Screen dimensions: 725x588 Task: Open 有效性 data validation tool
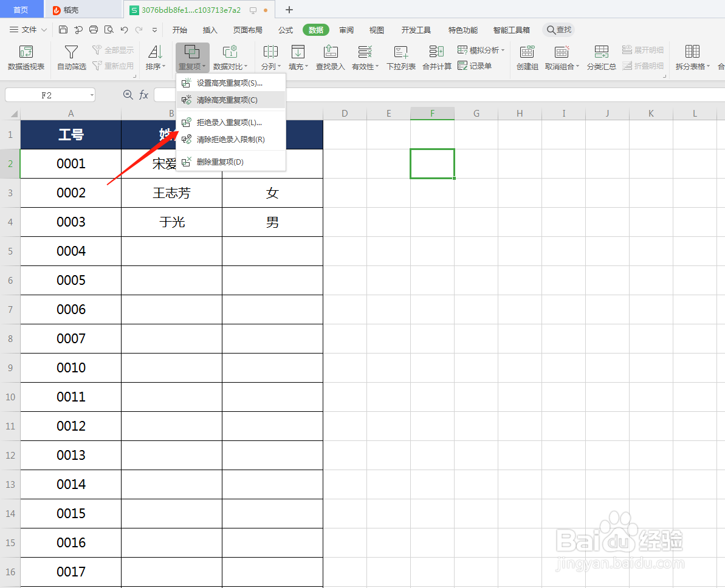pyautogui.click(x=365, y=58)
